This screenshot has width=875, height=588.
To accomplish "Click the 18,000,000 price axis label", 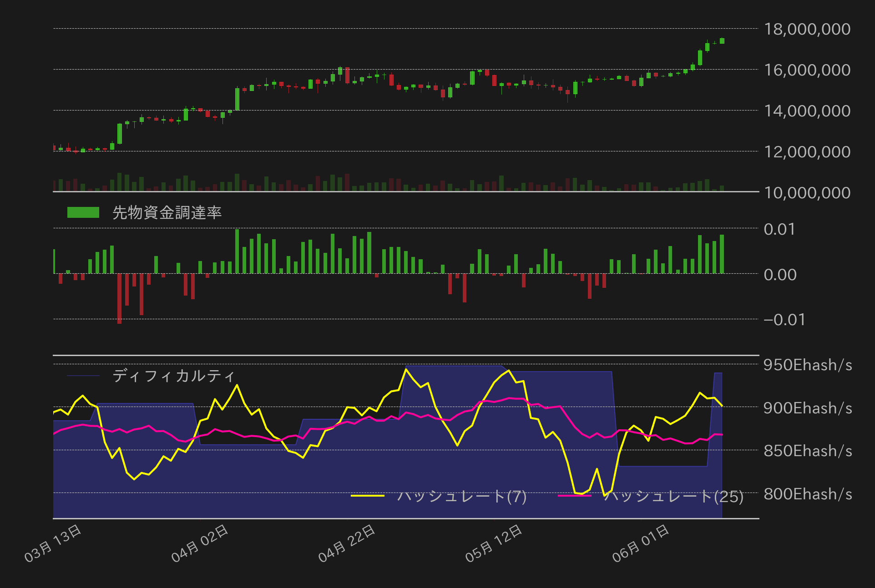I will [807, 29].
